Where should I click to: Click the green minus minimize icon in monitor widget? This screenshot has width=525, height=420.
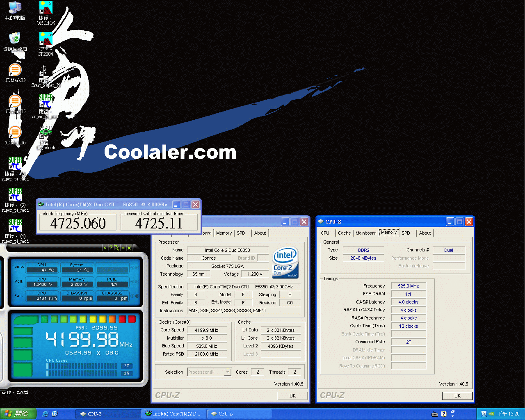[x=123, y=248]
